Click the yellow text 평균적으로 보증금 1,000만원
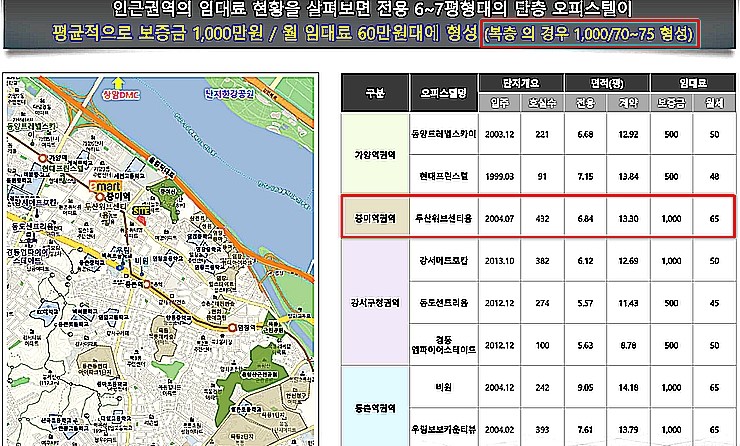The height and width of the screenshot is (446, 740). [x=157, y=34]
